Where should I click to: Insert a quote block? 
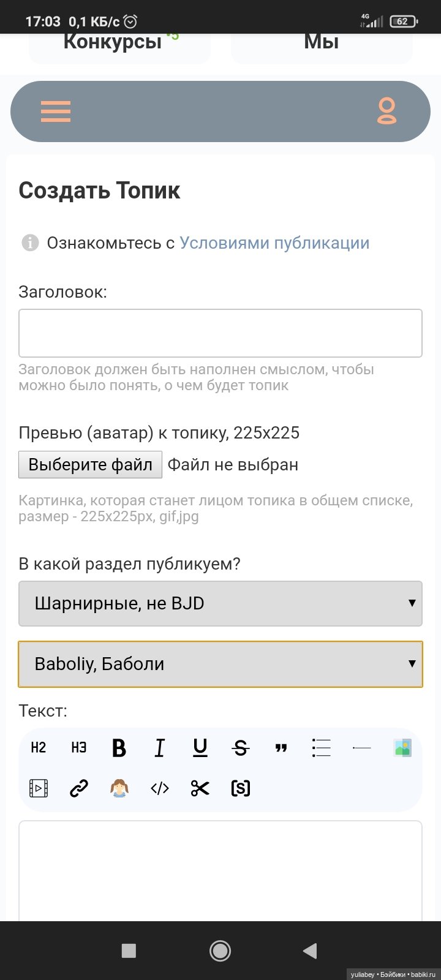click(x=281, y=748)
